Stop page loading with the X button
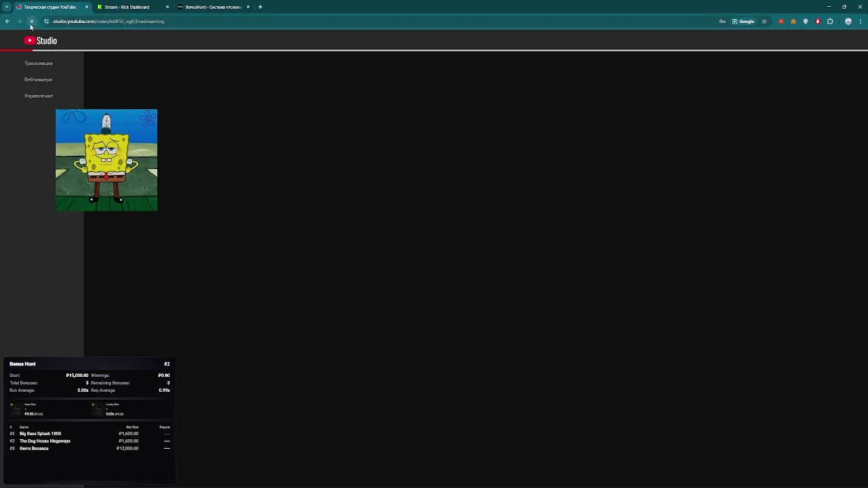 pyautogui.click(x=32, y=22)
